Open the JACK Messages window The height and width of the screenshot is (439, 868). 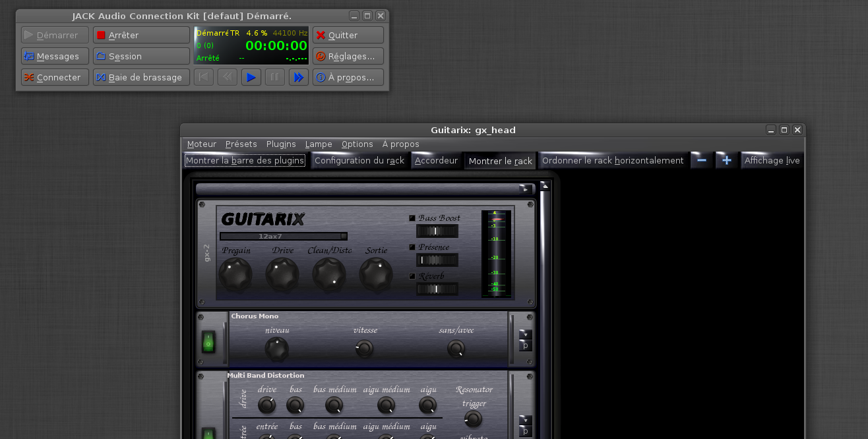coord(55,56)
